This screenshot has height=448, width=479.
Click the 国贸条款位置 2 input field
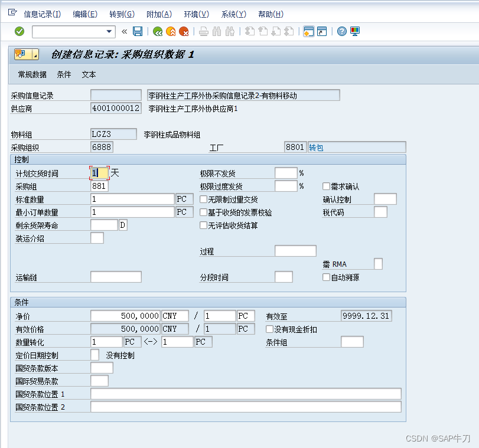click(246, 407)
